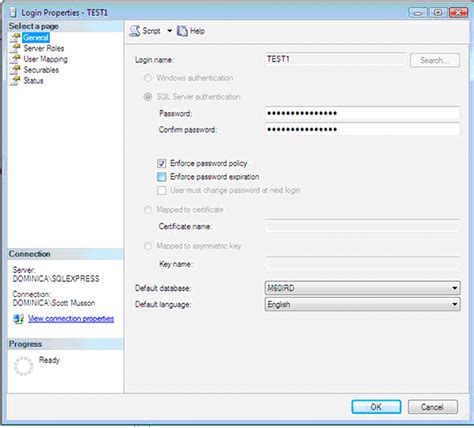Switch to User Mapping page
The height and width of the screenshot is (428, 474).
pos(45,59)
